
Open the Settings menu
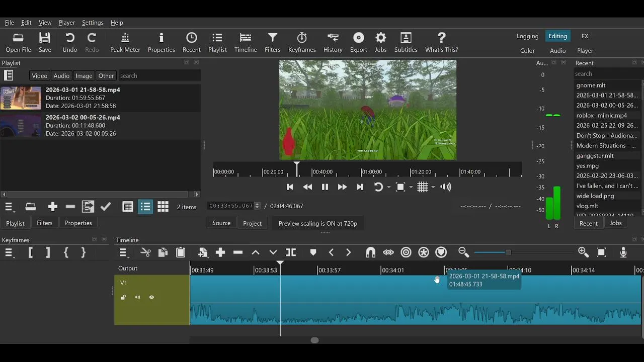(93, 23)
